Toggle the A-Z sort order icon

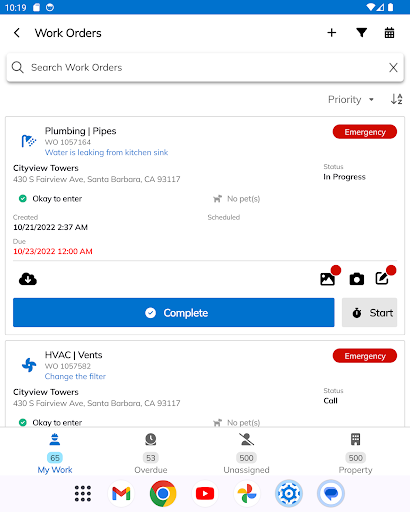pos(396,99)
